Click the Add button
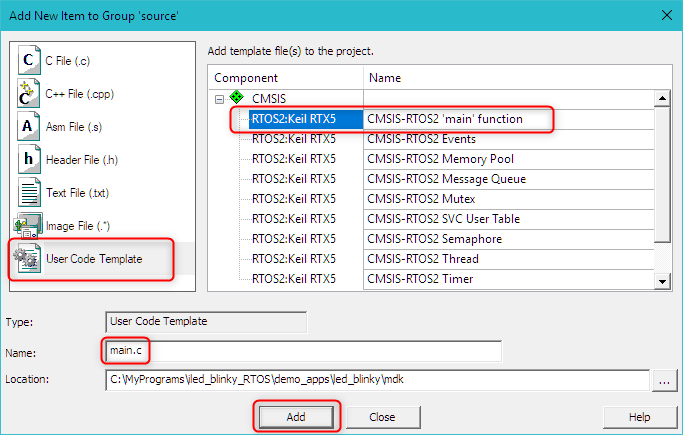 (x=296, y=417)
